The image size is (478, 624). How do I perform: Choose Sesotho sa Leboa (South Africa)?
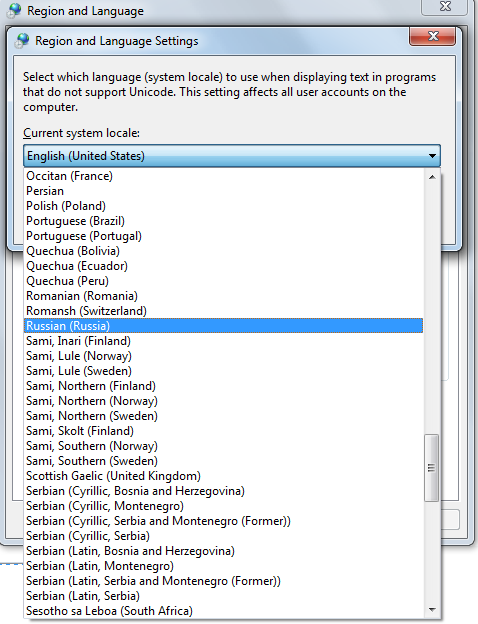(x=223, y=611)
